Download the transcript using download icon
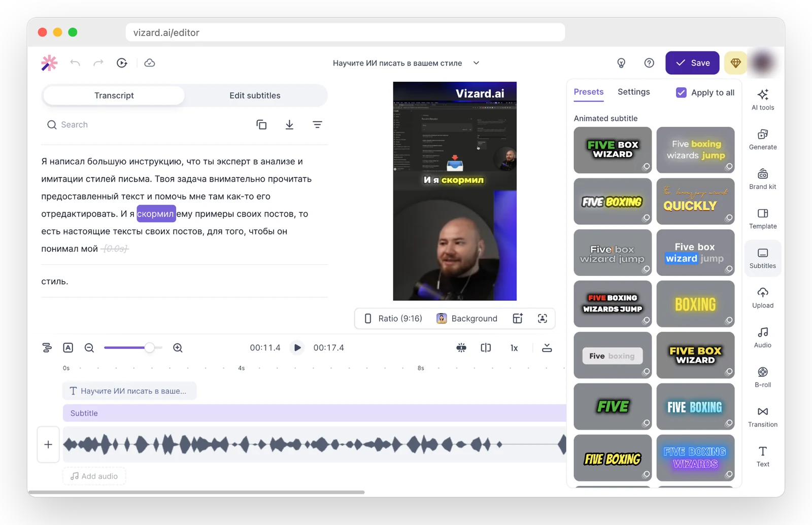Viewport: 812px width, 525px height. (x=289, y=125)
